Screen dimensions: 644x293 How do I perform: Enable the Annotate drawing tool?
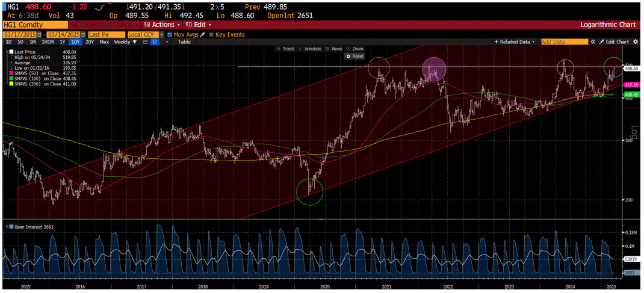click(311, 49)
